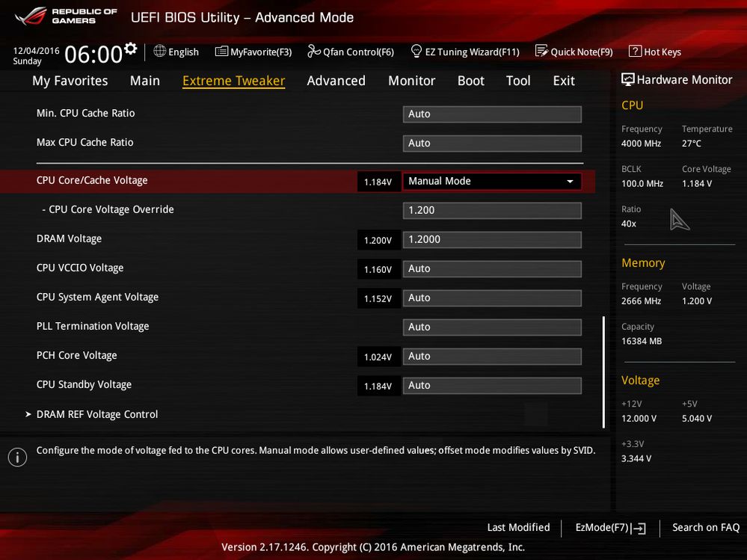
Task: Open MyFavorite(F3) text button
Action: (261, 52)
